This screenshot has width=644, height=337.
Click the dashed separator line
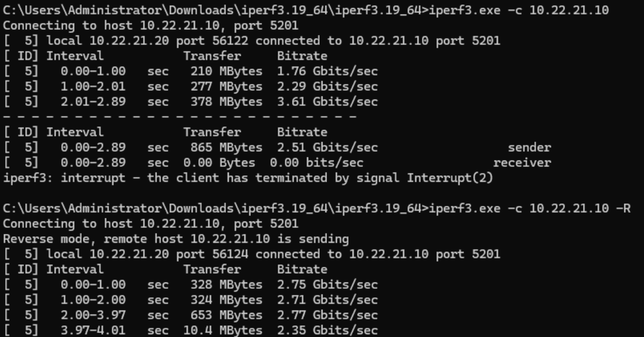tap(179, 117)
